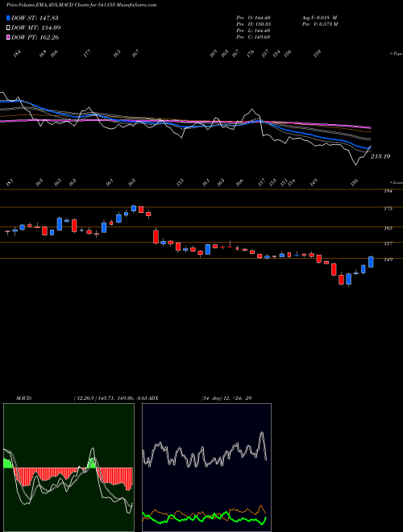Click the 175 price axis label
The width and height of the screenshot is (403, 532).
click(x=388, y=208)
